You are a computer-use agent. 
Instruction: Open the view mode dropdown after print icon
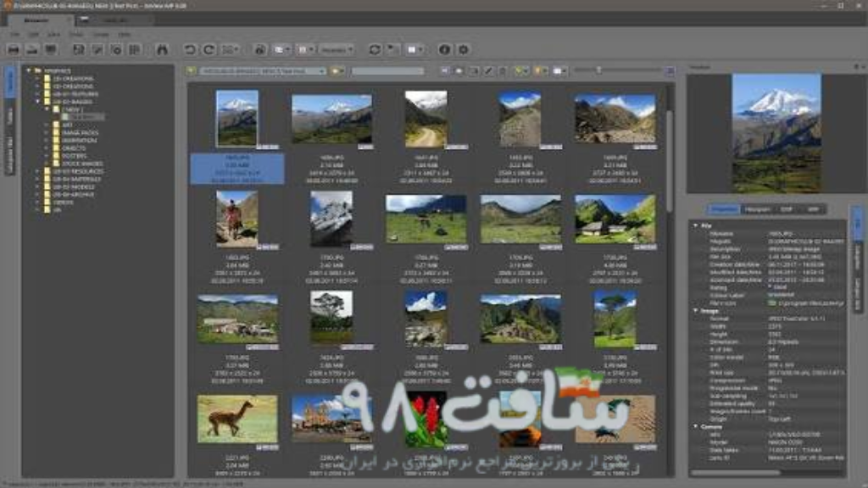click(x=282, y=50)
